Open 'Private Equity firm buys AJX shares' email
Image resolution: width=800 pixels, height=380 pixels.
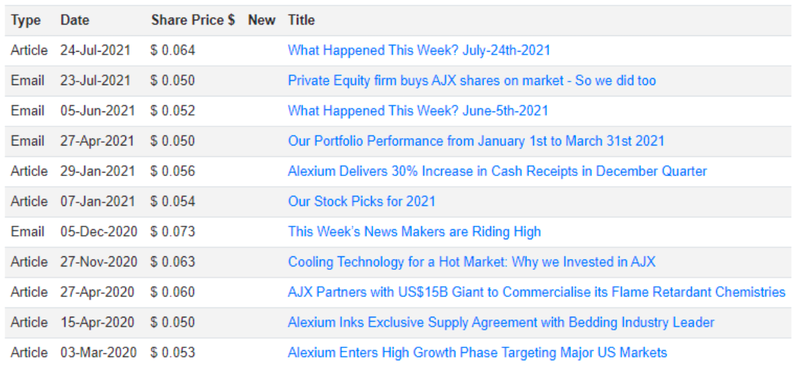point(472,81)
